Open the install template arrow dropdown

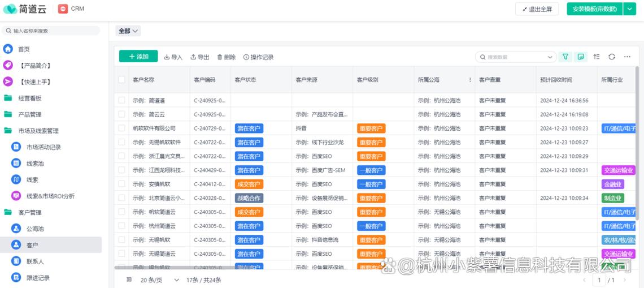coord(630,8)
